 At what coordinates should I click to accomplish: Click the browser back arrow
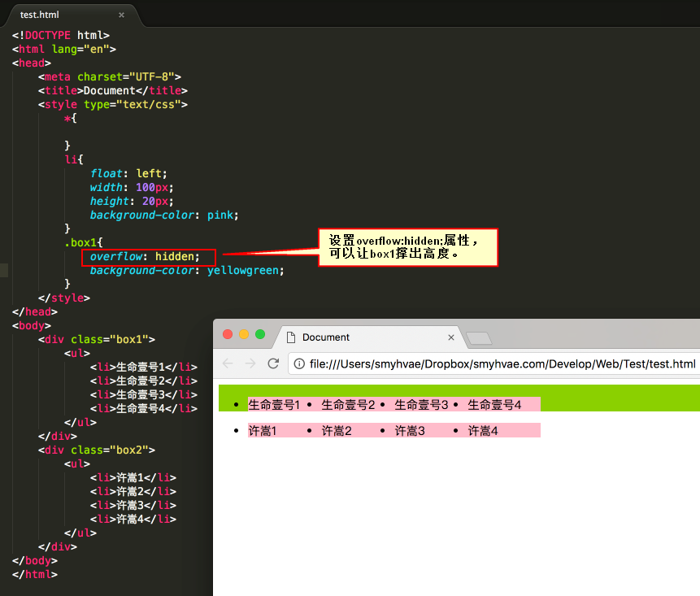pyautogui.click(x=228, y=363)
